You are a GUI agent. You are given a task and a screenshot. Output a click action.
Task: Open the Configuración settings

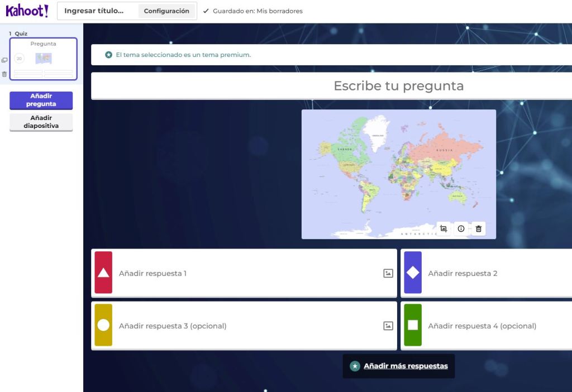tap(166, 11)
